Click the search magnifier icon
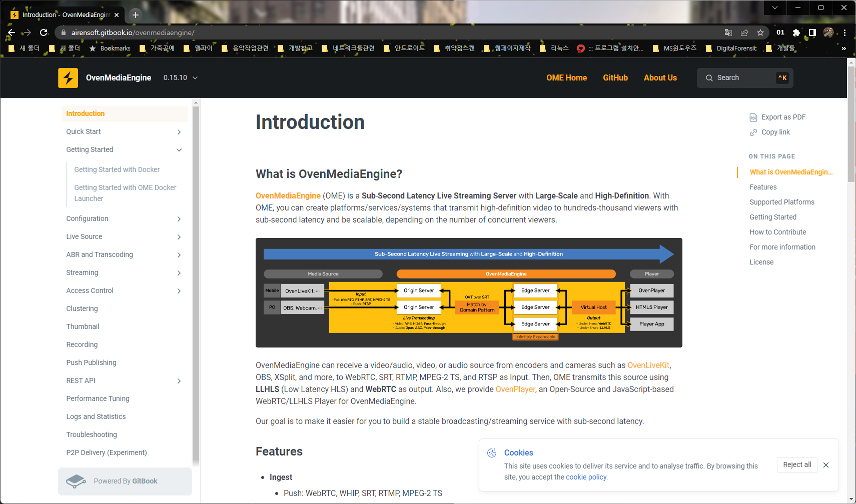 click(x=709, y=78)
